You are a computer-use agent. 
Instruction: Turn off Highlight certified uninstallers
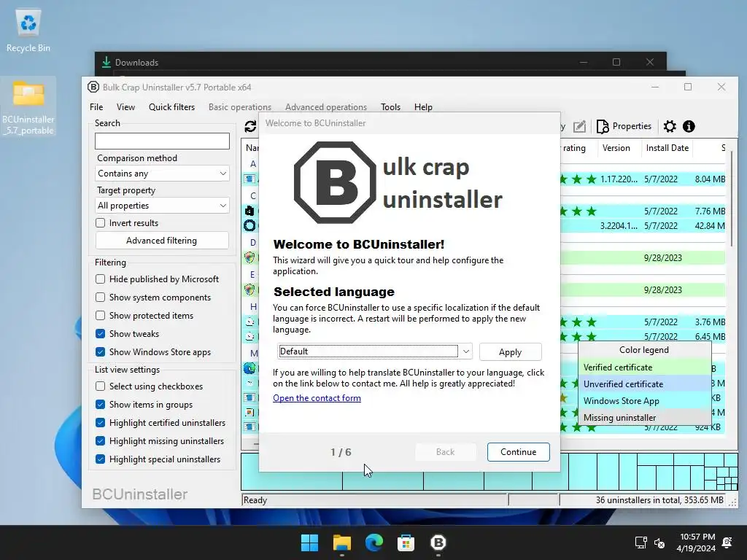pyautogui.click(x=100, y=423)
